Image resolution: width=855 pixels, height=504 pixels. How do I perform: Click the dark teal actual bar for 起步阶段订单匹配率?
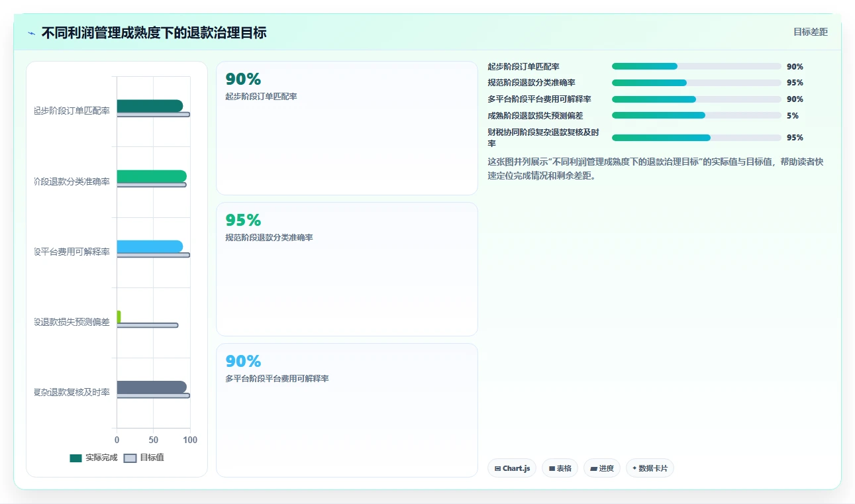(150, 106)
